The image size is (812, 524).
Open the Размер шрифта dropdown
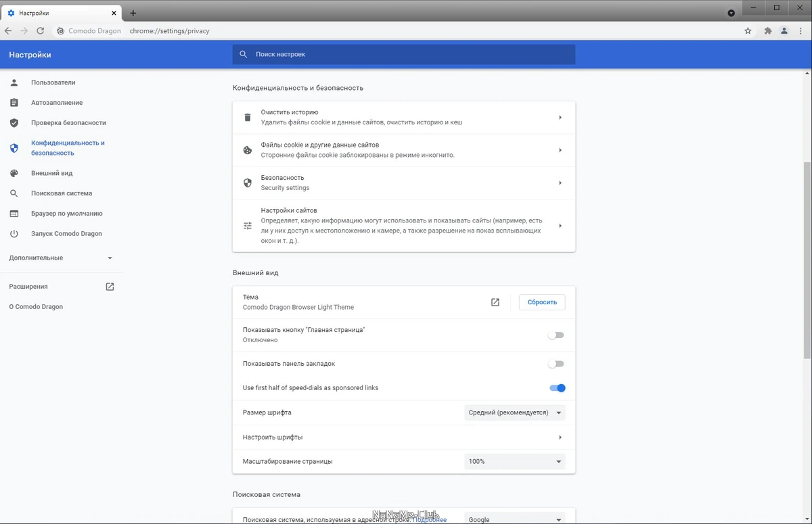514,412
